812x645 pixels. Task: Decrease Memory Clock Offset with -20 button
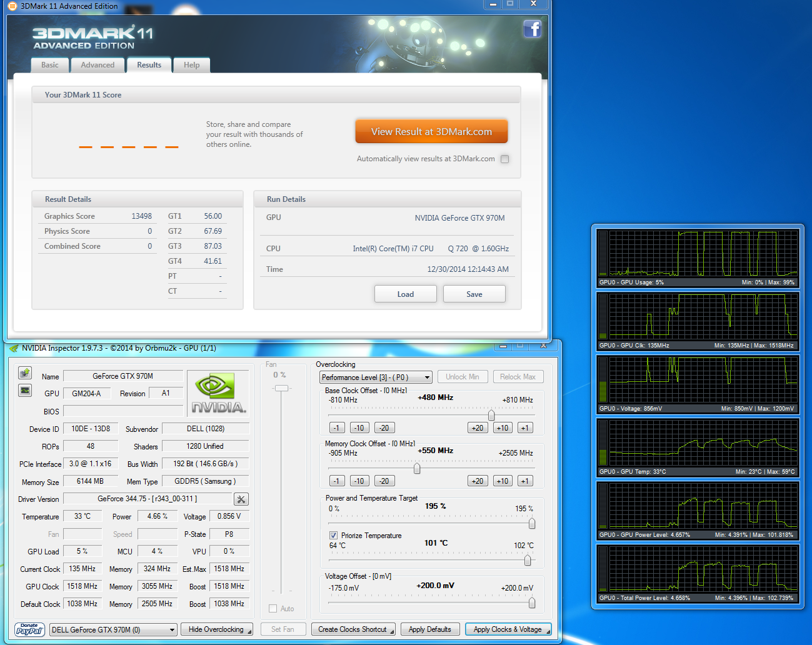pyautogui.click(x=384, y=481)
